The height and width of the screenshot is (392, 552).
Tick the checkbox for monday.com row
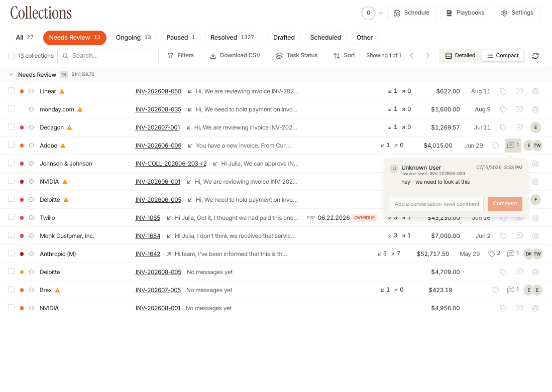coord(11,108)
